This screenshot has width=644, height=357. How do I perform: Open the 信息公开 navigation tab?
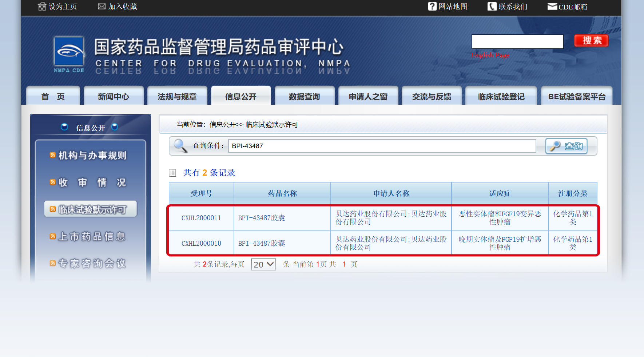pyautogui.click(x=241, y=96)
